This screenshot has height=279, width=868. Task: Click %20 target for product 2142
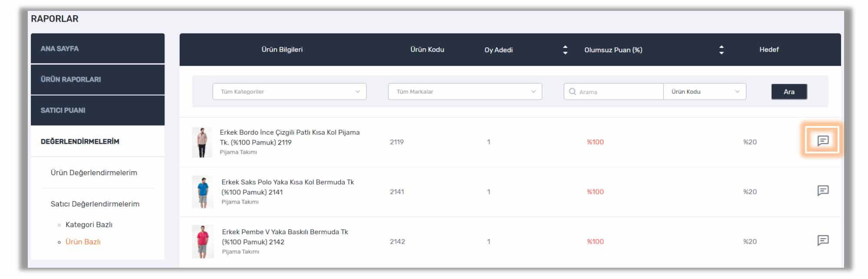[750, 242]
